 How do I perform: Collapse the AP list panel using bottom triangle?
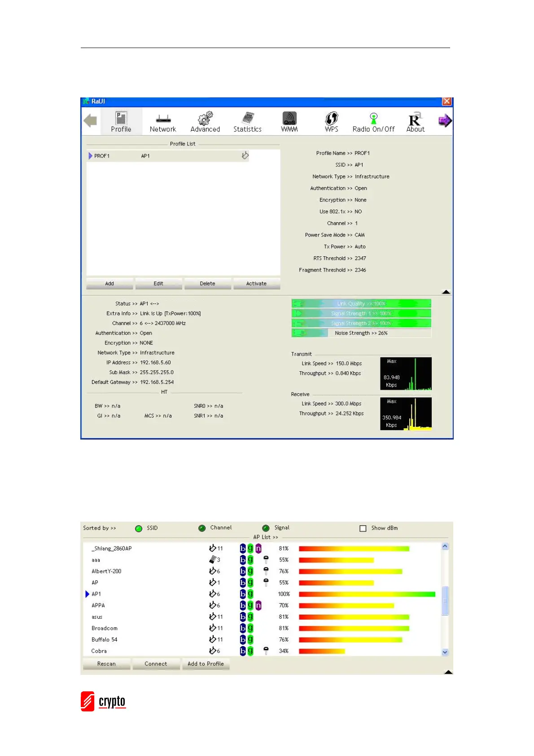448,672
